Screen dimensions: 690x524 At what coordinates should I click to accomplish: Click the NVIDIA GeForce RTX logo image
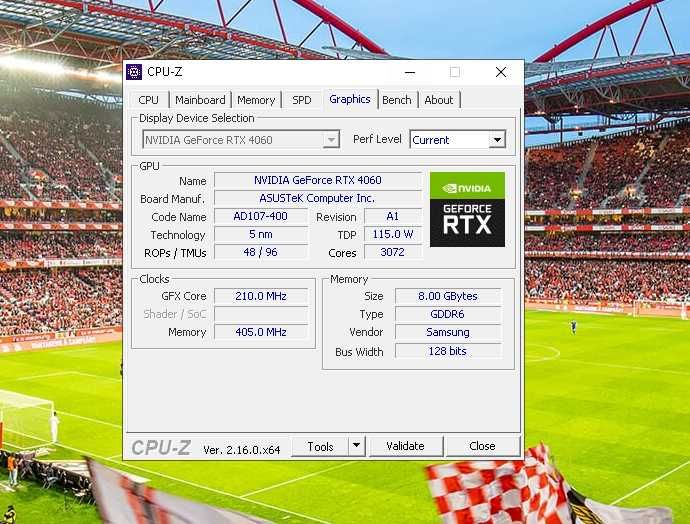click(467, 209)
